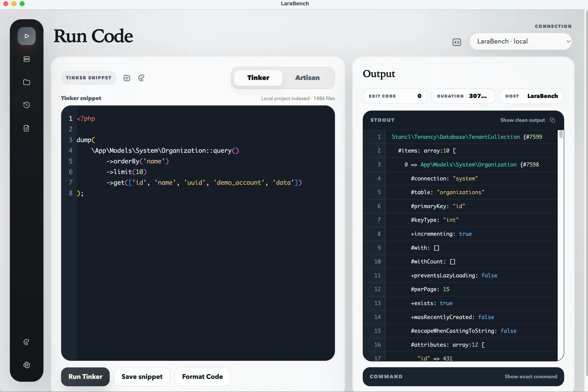Open the database servers icon in sidebar
Screen dimensions: 588x392
pos(26,59)
